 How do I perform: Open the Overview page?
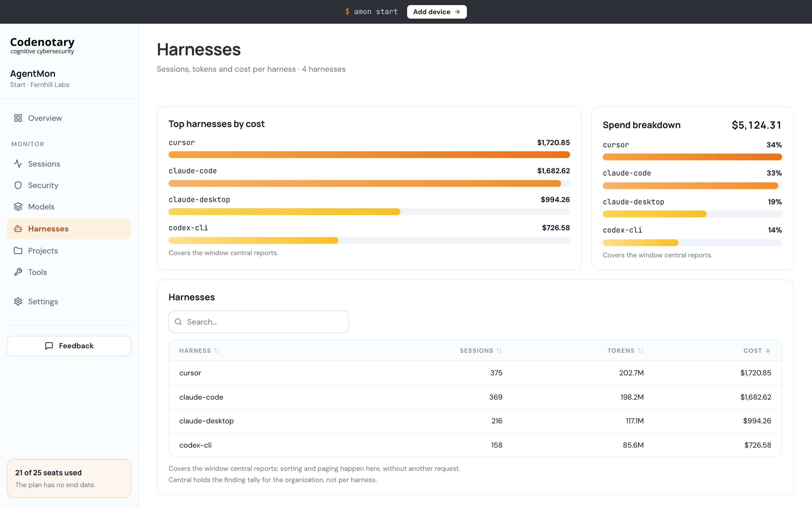coord(69,118)
